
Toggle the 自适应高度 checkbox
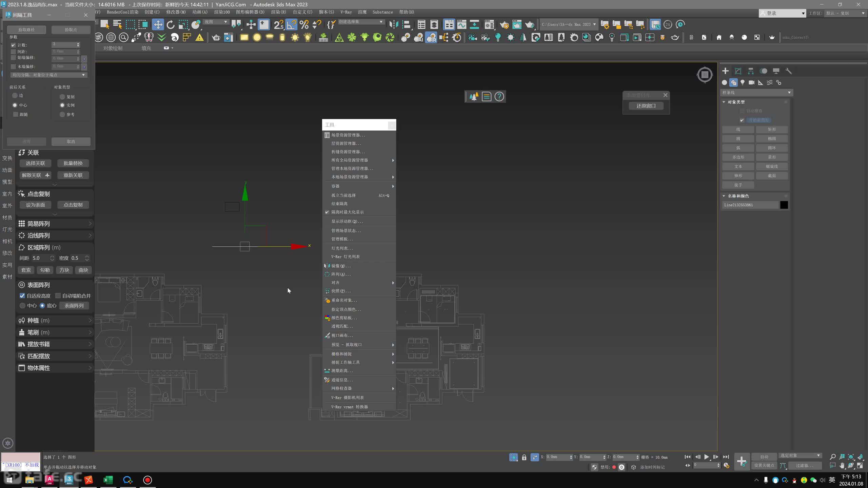22,296
